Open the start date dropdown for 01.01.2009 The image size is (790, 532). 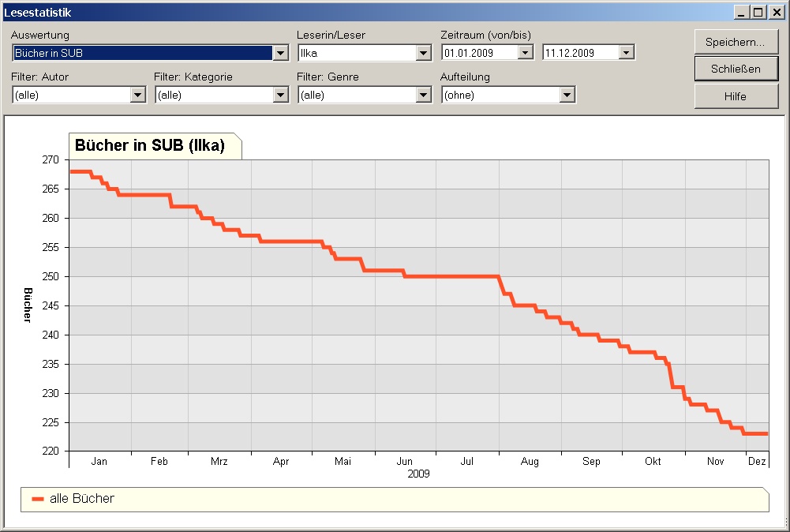click(x=526, y=53)
